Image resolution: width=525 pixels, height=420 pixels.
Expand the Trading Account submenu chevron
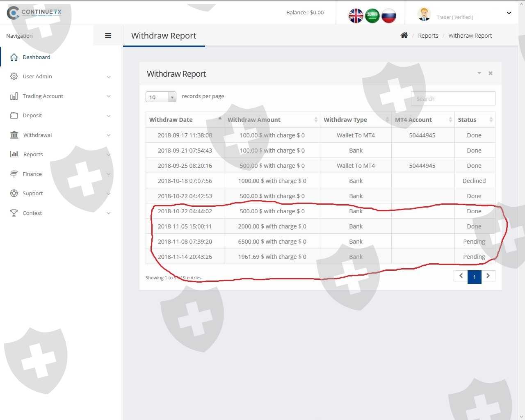coord(109,96)
